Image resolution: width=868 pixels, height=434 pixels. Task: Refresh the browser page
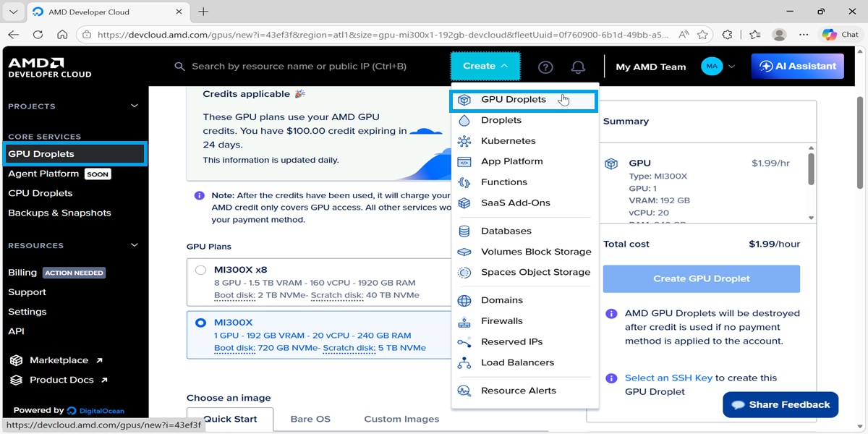pyautogui.click(x=38, y=34)
